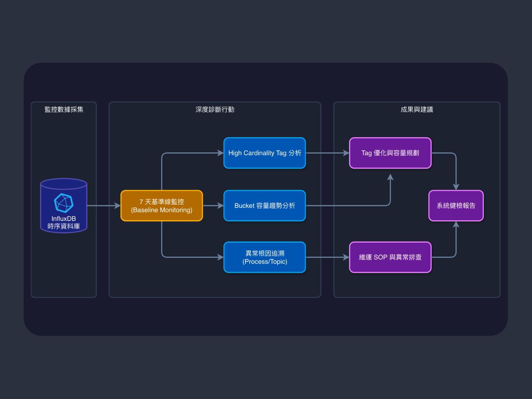
Task: Select the Tag 優化與容量規劃 node
Action: click(390, 153)
